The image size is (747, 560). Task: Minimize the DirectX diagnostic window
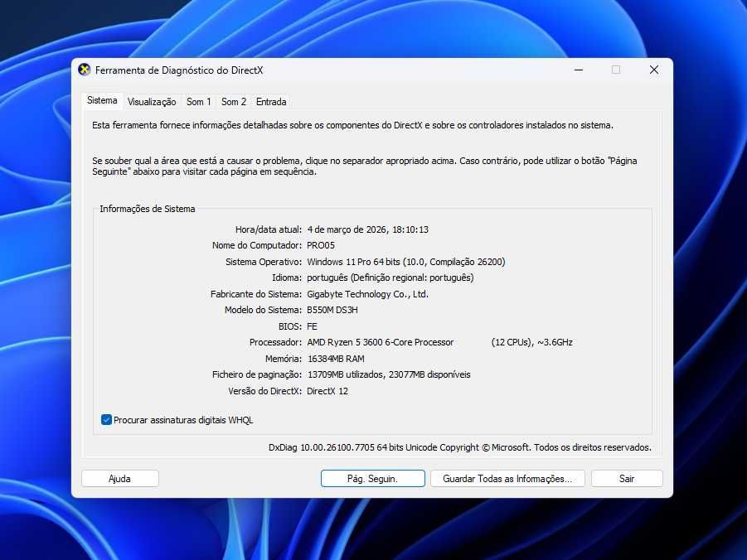pos(579,70)
